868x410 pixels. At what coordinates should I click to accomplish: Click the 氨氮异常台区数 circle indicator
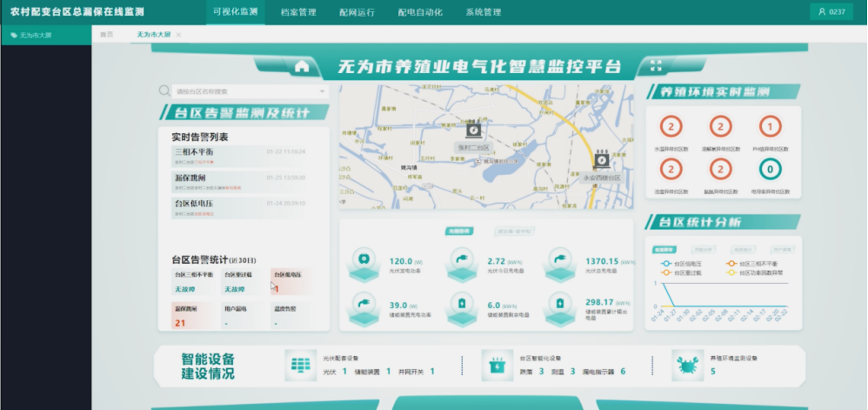point(720,169)
